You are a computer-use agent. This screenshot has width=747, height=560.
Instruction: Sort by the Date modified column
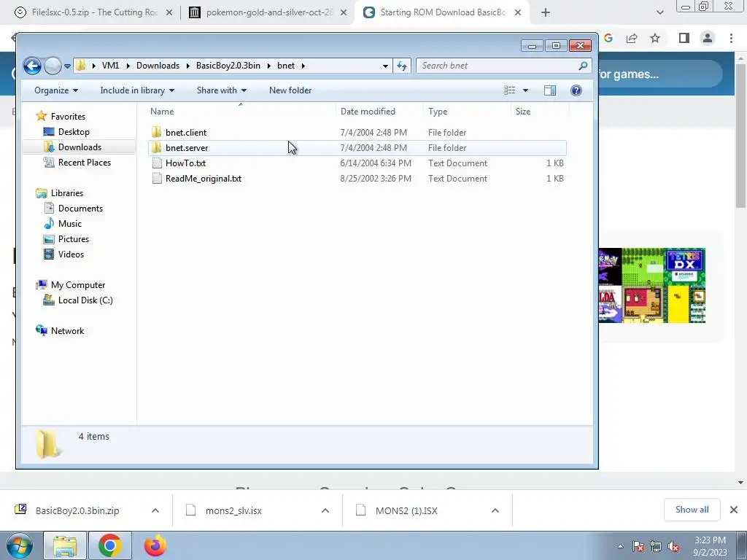tap(379, 112)
